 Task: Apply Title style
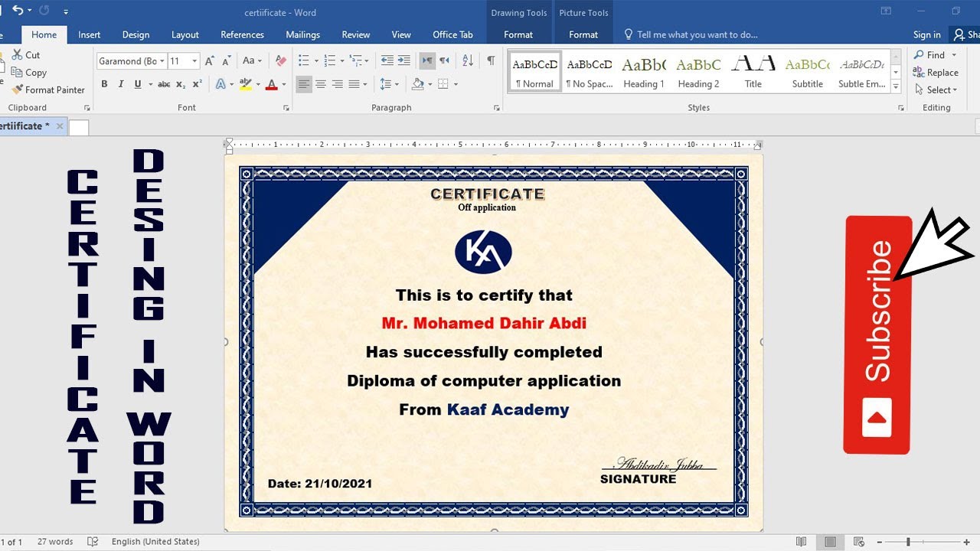pos(753,72)
